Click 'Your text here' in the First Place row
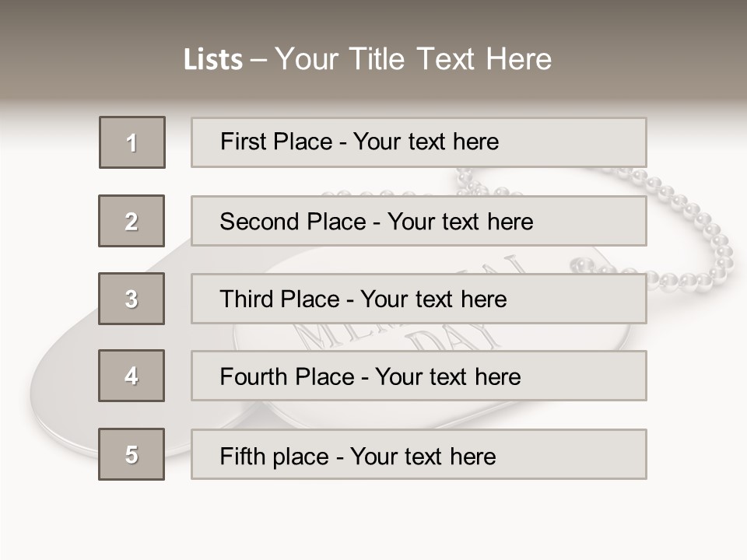The width and height of the screenshot is (747, 560). click(426, 142)
